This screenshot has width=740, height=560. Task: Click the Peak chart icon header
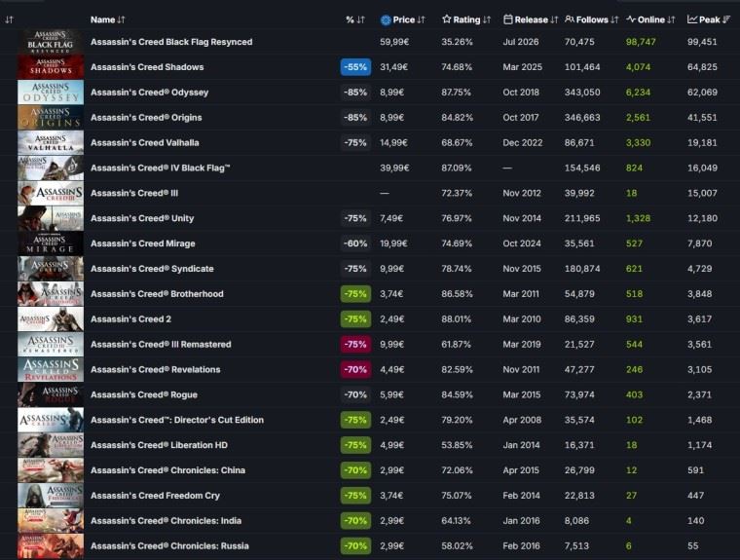coord(692,19)
